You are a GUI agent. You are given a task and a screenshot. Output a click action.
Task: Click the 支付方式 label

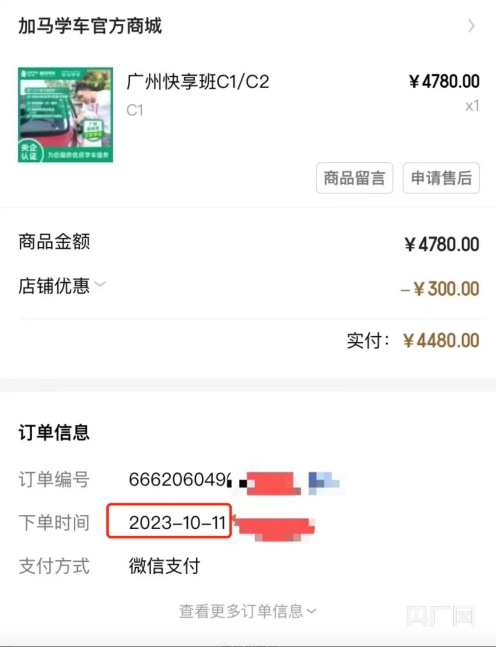tap(54, 566)
